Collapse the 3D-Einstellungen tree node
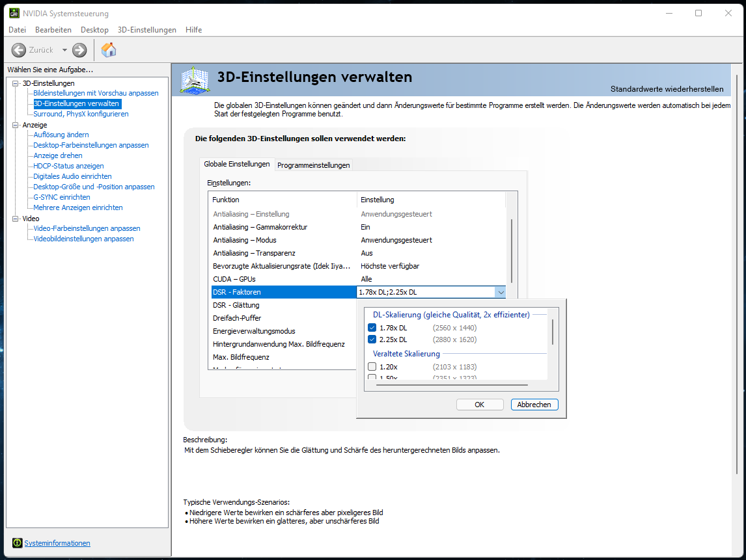The width and height of the screenshot is (746, 560). (15, 83)
